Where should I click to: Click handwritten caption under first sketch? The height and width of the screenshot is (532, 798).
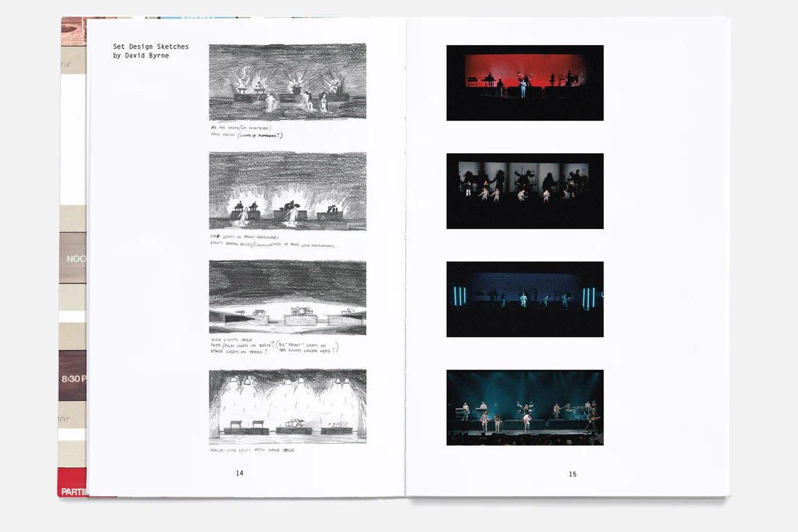click(x=246, y=132)
